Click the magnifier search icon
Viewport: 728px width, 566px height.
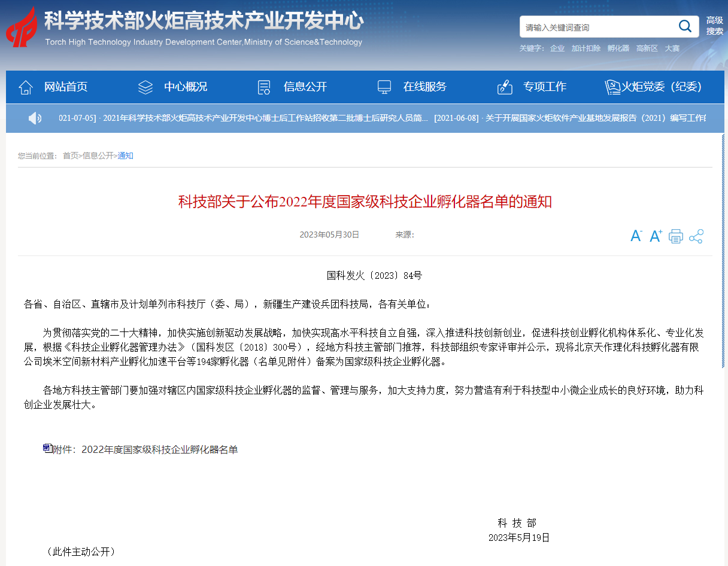pyautogui.click(x=685, y=26)
